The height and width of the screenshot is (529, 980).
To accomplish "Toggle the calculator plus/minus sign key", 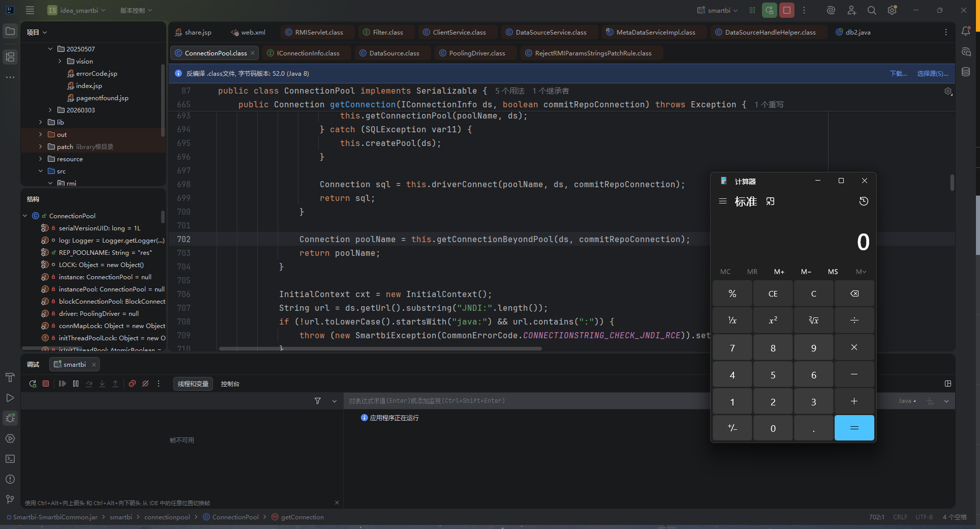I will [x=732, y=428].
